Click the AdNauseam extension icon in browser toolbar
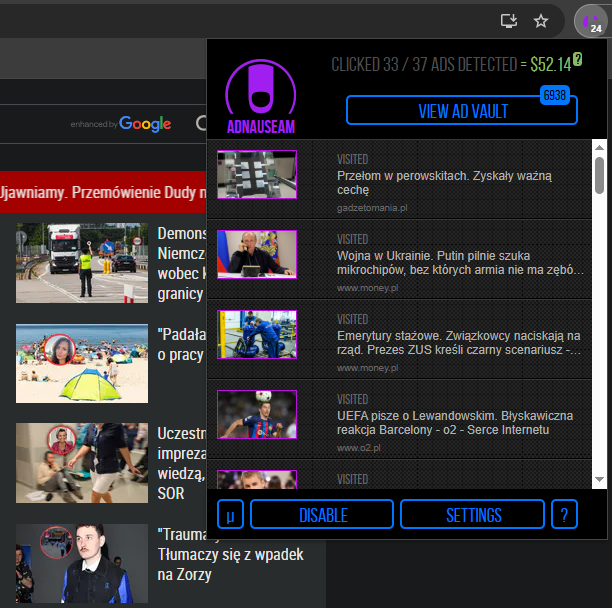Image resolution: width=612 pixels, height=608 pixels. click(x=591, y=20)
